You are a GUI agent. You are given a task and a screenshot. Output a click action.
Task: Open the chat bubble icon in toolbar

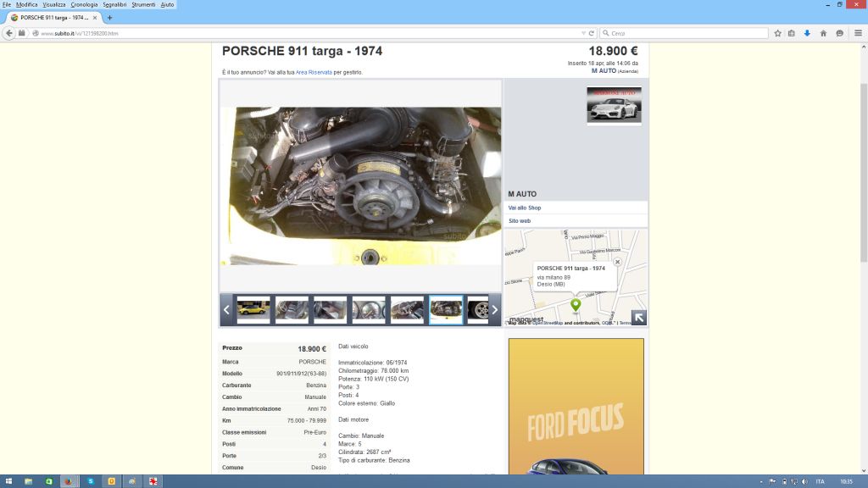click(x=840, y=33)
